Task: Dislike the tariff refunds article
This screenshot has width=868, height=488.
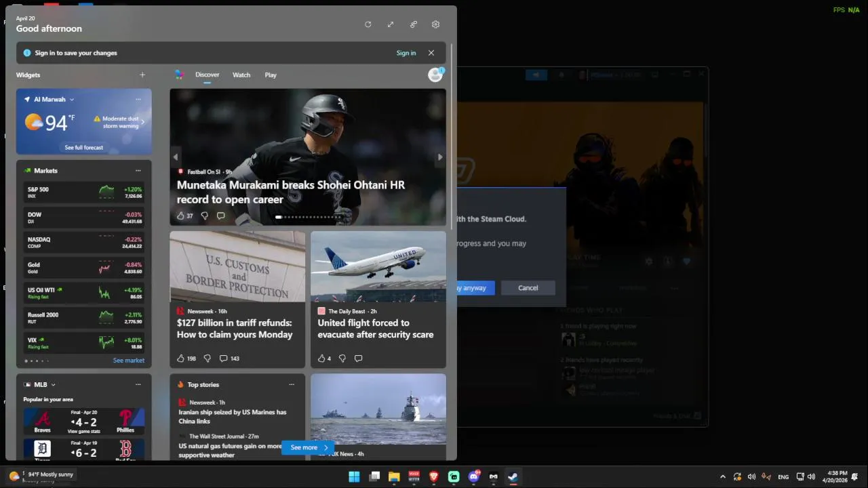Action: [x=207, y=359]
